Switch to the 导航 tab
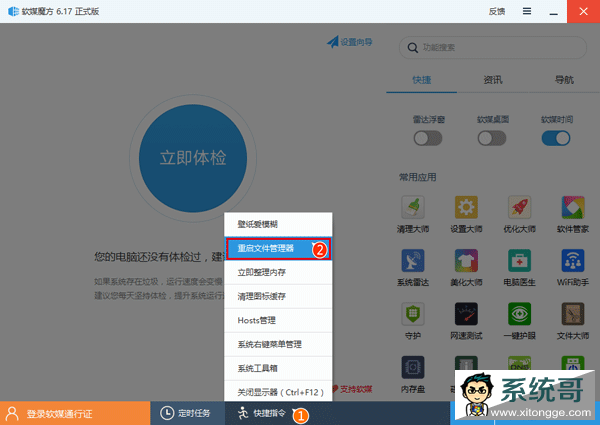 (564, 80)
